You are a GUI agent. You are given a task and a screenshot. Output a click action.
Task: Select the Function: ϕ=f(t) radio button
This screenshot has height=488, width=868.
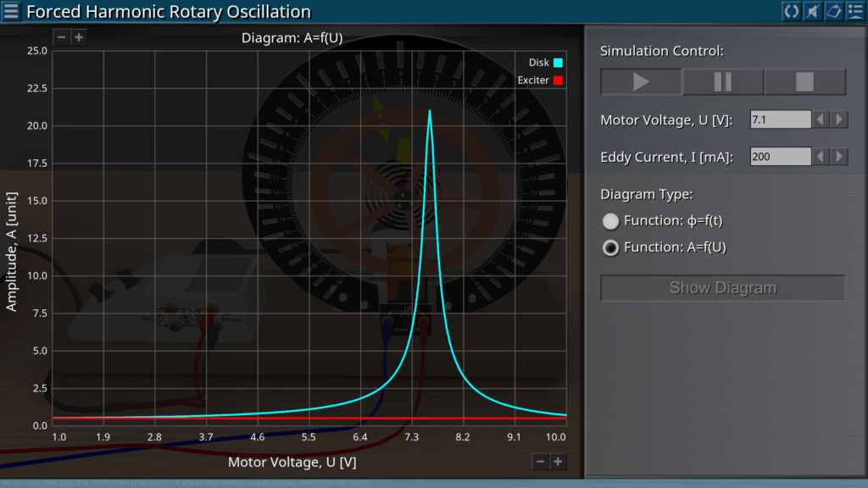point(610,221)
